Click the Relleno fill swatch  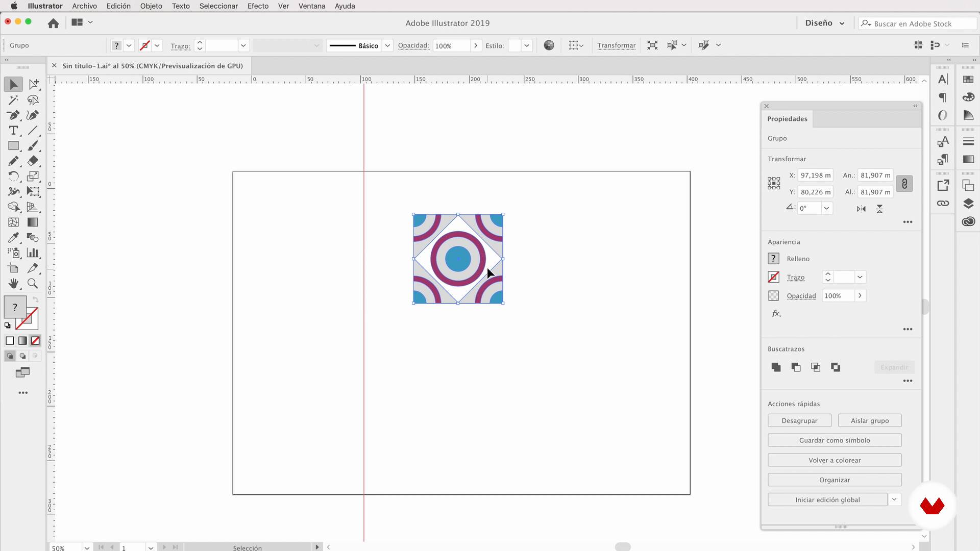[773, 259]
